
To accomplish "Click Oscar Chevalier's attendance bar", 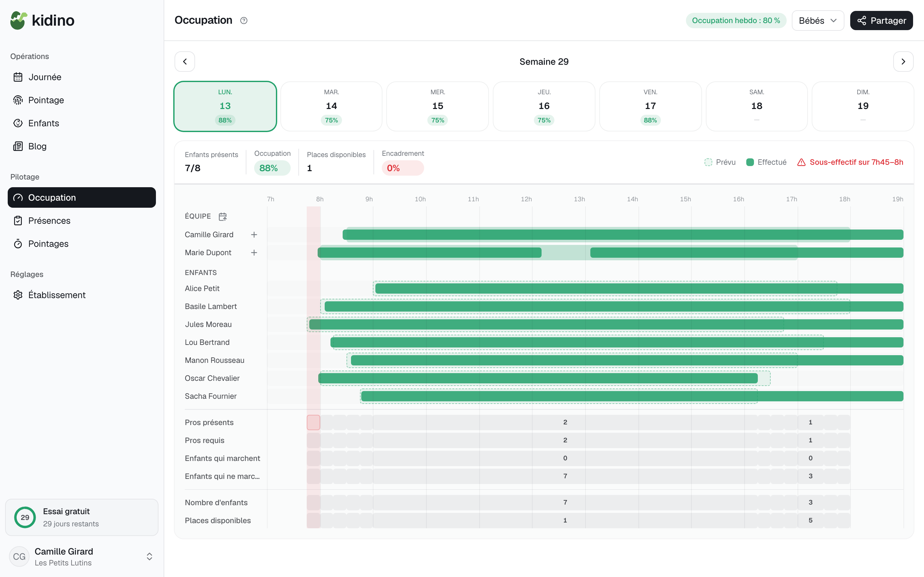I will point(538,378).
